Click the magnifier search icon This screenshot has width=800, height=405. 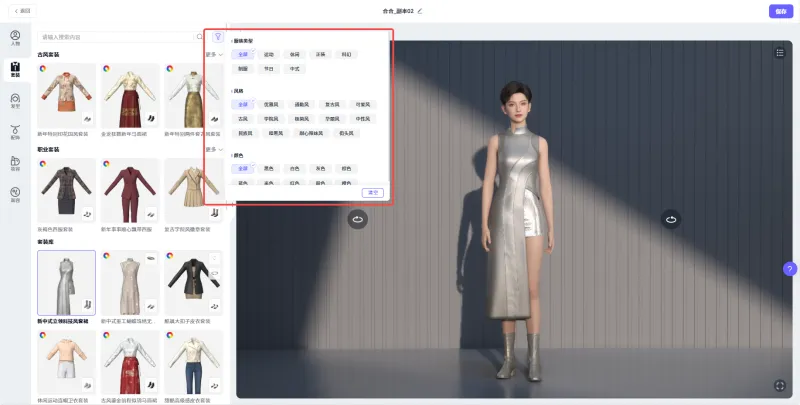pos(199,37)
